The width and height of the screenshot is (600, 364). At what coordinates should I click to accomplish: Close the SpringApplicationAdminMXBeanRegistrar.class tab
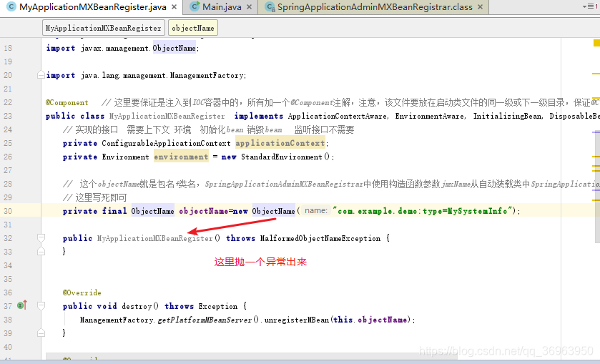(x=481, y=7)
